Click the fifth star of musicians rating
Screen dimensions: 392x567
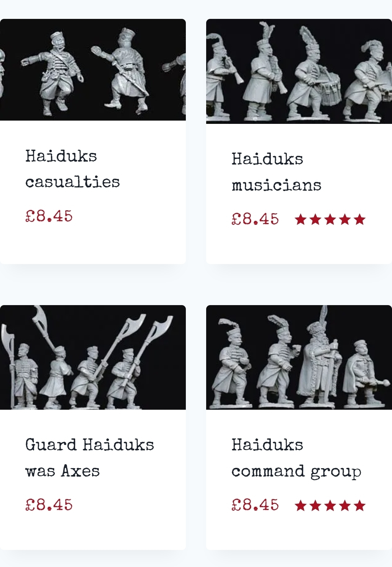(359, 219)
